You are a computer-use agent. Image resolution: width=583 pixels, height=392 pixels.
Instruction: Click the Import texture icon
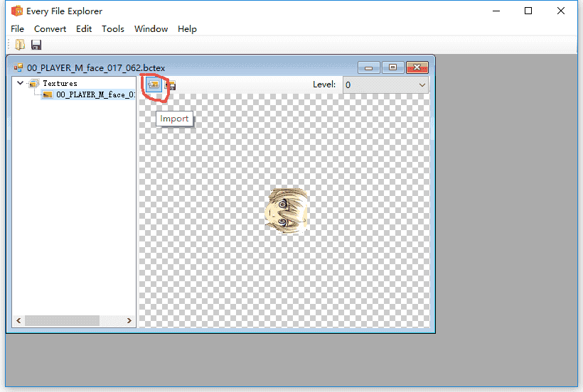[154, 85]
